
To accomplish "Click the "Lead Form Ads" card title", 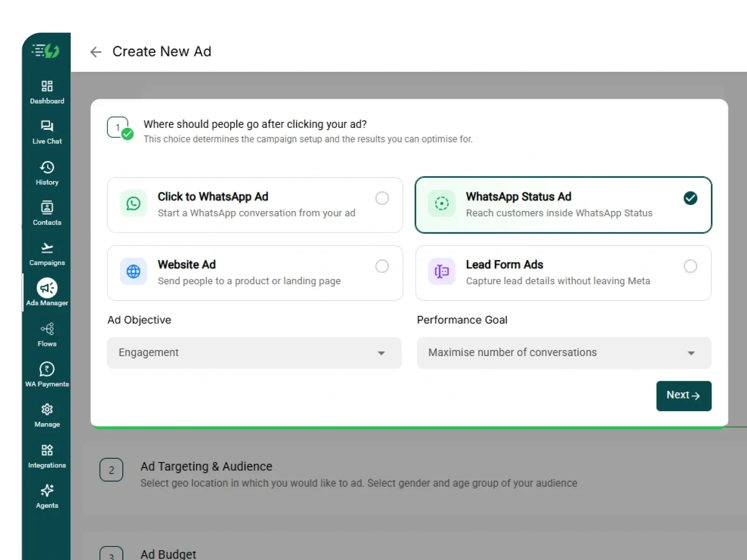I will (505, 265).
